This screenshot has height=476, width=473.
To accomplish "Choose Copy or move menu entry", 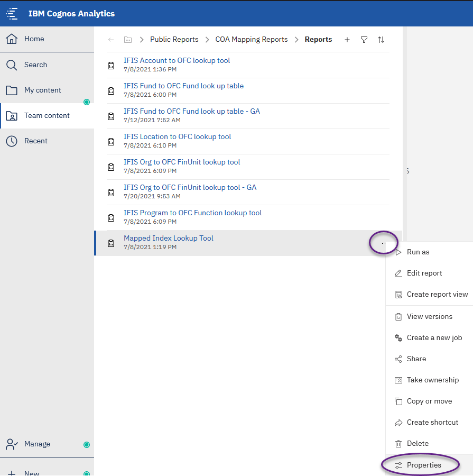I will 429,401.
